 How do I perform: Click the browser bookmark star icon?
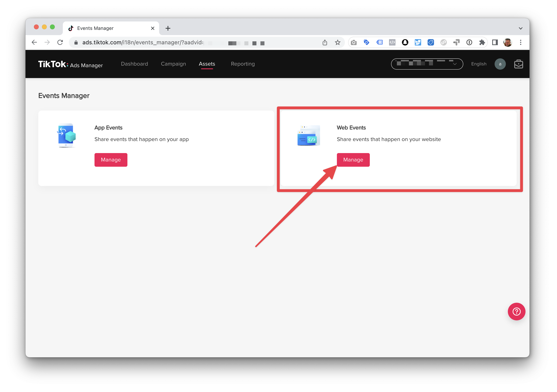pyautogui.click(x=337, y=42)
